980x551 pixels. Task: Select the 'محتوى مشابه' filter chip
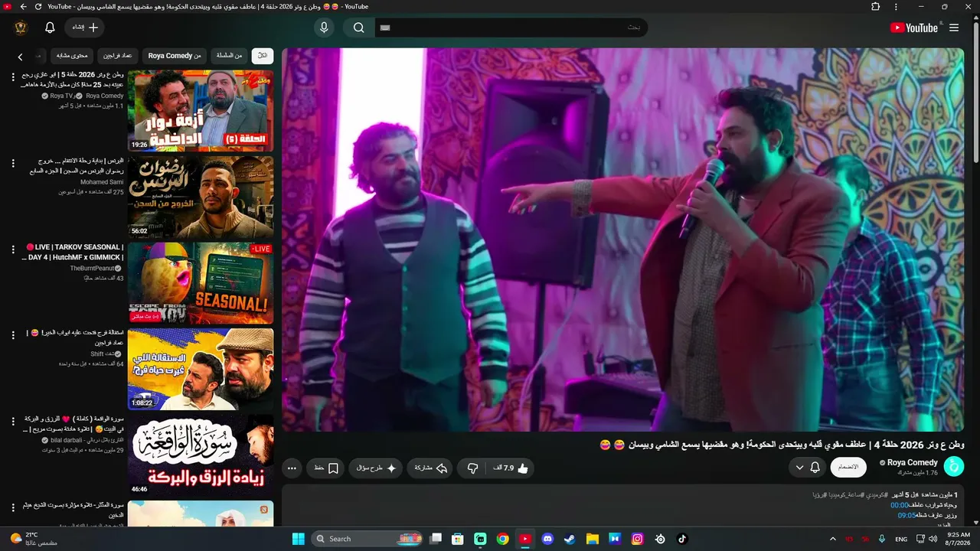coord(73,56)
